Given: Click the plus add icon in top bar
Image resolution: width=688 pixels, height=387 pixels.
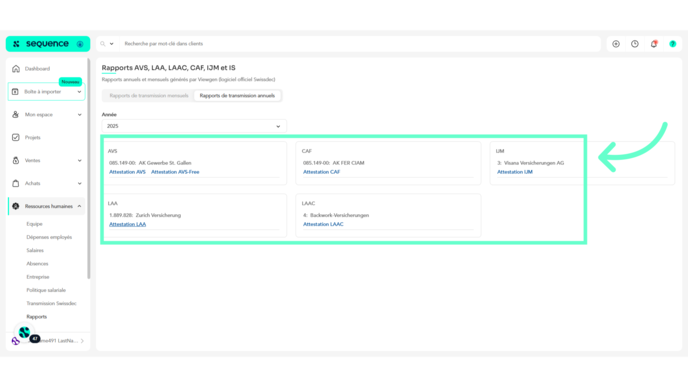Looking at the screenshot, I should [x=616, y=44].
